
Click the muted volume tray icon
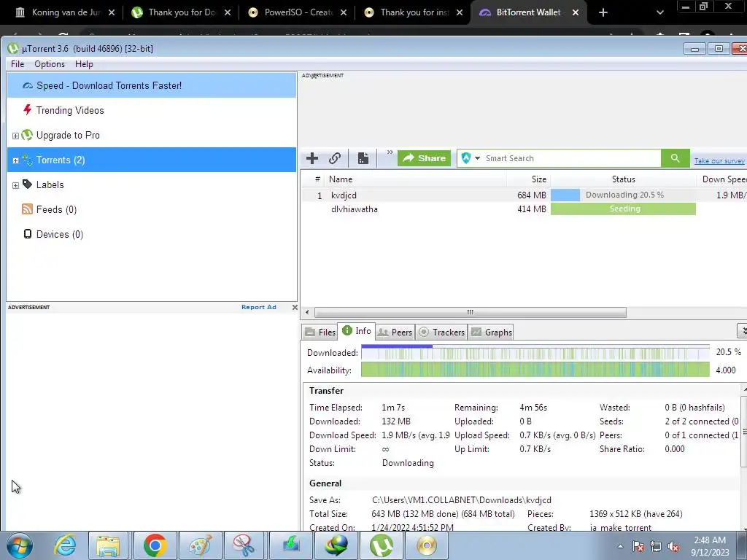coord(673,547)
